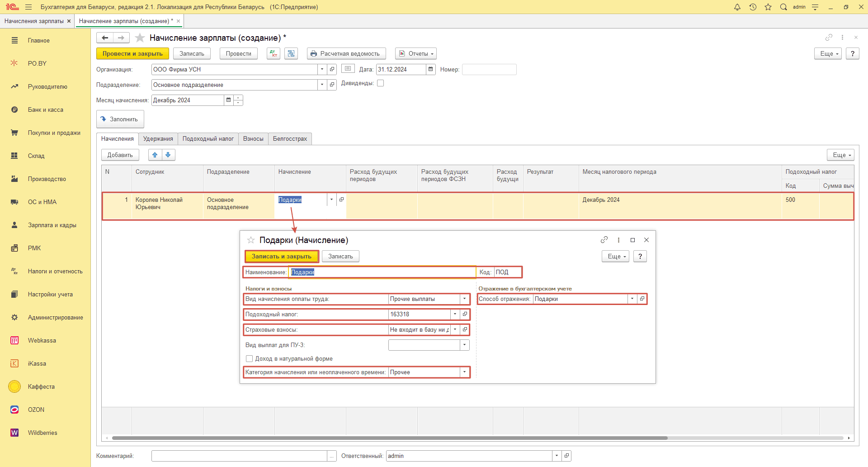Click into the Комментарий input field
Image resolution: width=868 pixels, height=467 pixels.
(239, 456)
